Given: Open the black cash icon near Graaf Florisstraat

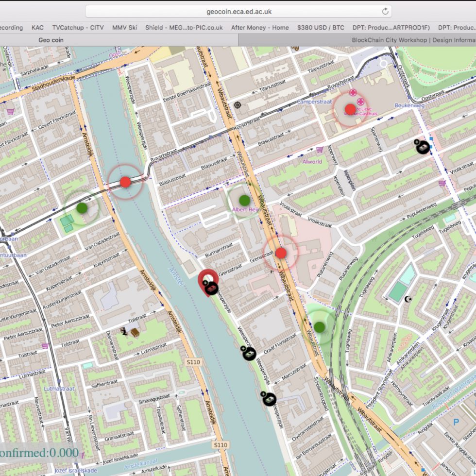Looking at the screenshot, I should pyautogui.click(x=249, y=354).
